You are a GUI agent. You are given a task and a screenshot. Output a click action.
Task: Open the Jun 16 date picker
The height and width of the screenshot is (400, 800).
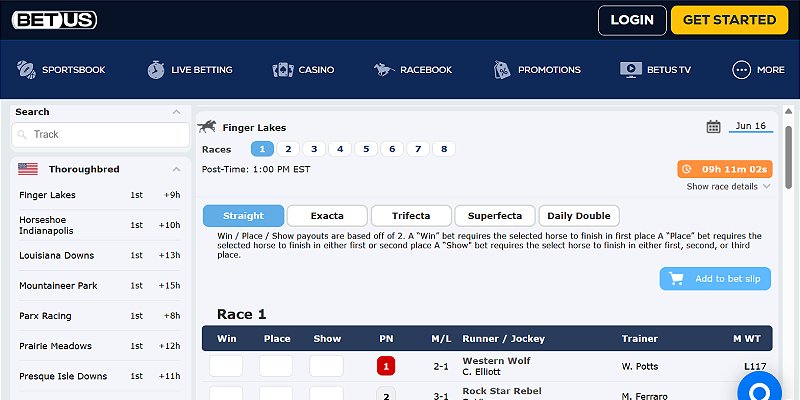751,126
